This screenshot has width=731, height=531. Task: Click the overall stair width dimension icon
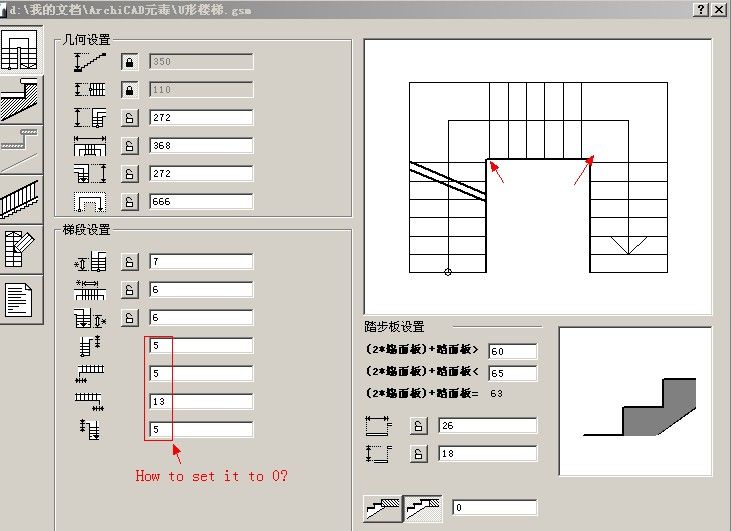pos(90,145)
